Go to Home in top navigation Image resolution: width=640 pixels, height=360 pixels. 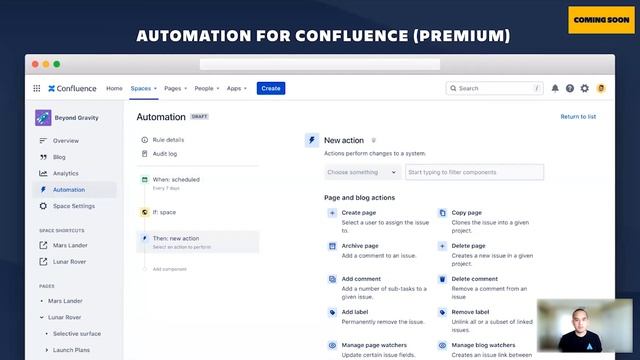[114, 88]
